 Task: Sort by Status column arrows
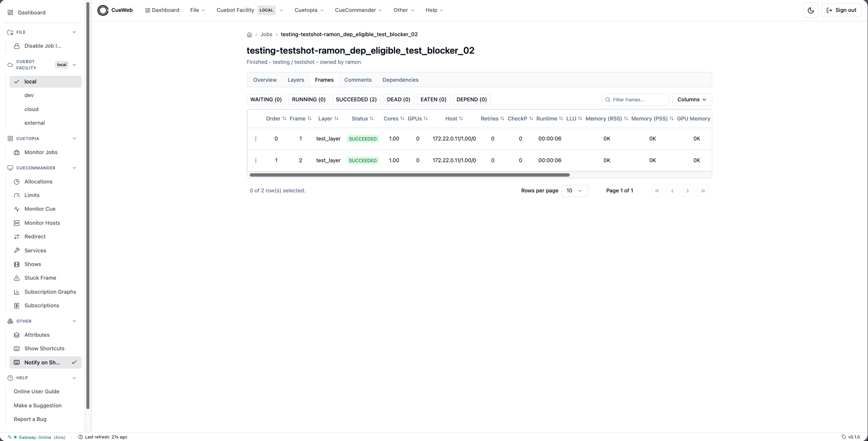pyautogui.click(x=371, y=119)
